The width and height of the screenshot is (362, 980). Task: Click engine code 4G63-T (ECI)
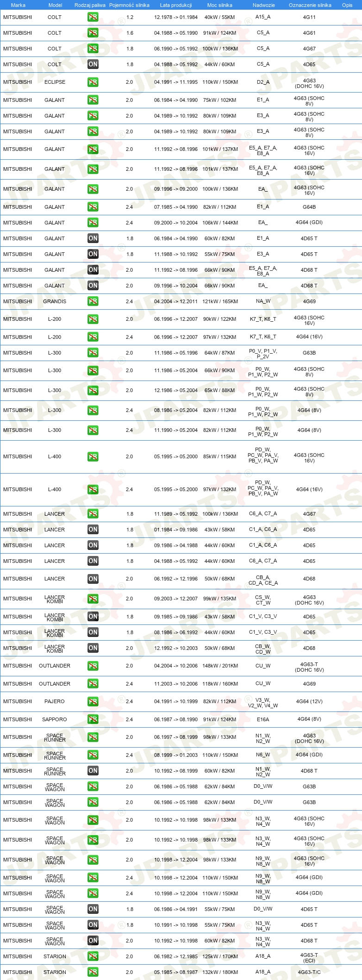[x=309, y=957]
